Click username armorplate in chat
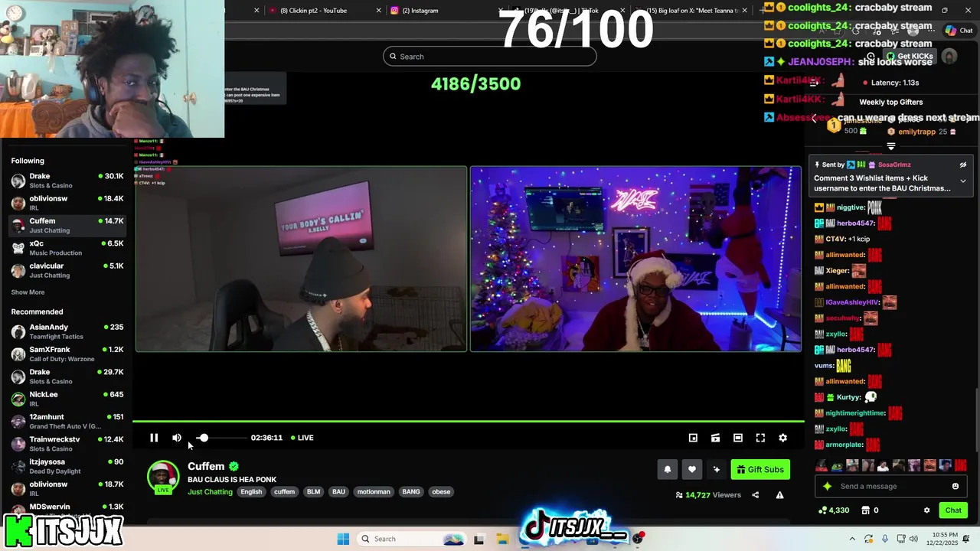 coord(844,445)
